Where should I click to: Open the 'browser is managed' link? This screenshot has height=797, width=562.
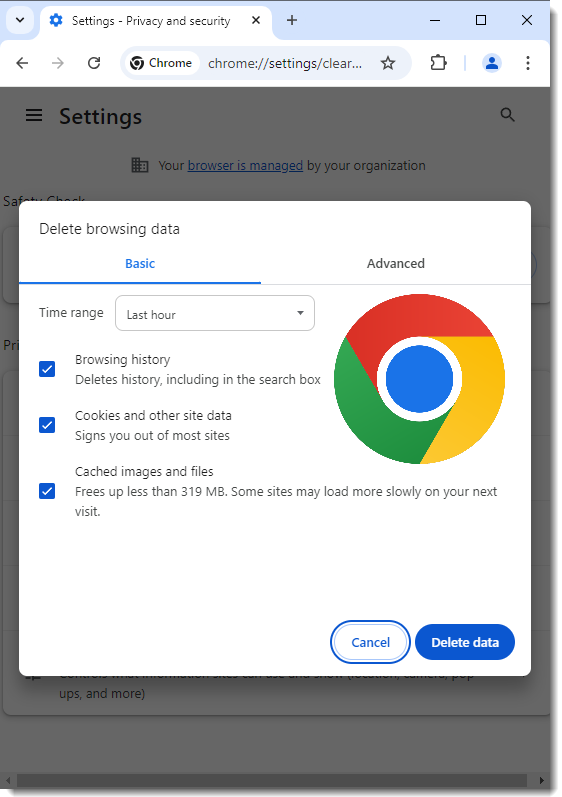point(245,166)
